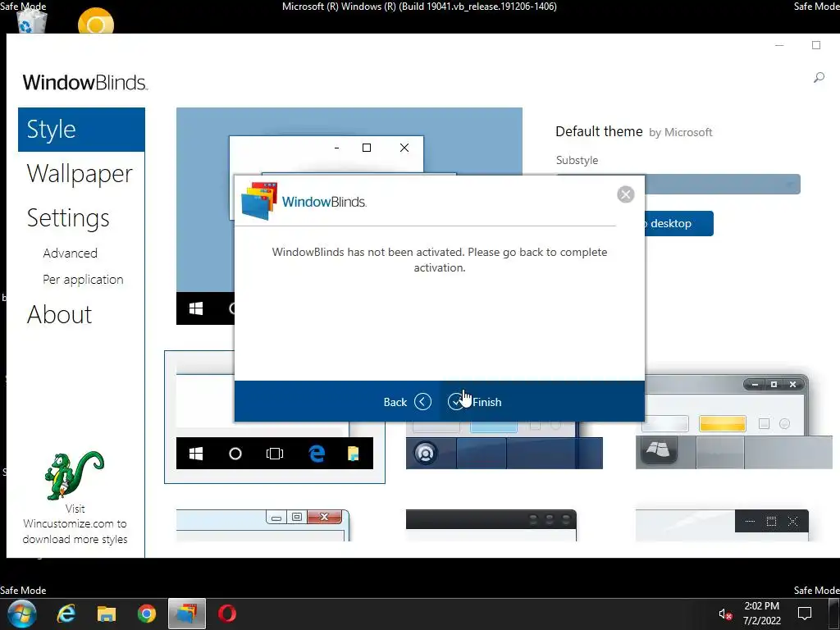The image size is (840, 630).
Task: Select the dark caption buttons style thumbnail
Action: (x=722, y=526)
